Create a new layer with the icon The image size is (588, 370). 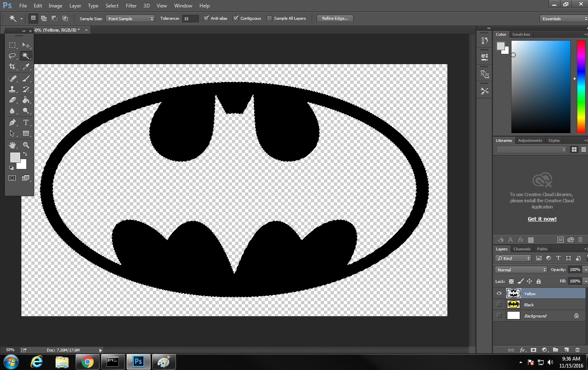click(567, 350)
